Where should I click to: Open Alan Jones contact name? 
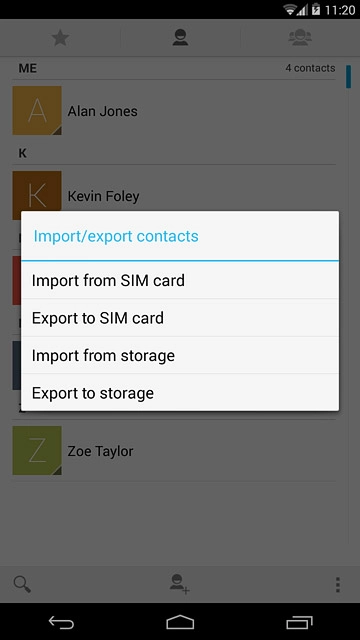click(x=102, y=111)
